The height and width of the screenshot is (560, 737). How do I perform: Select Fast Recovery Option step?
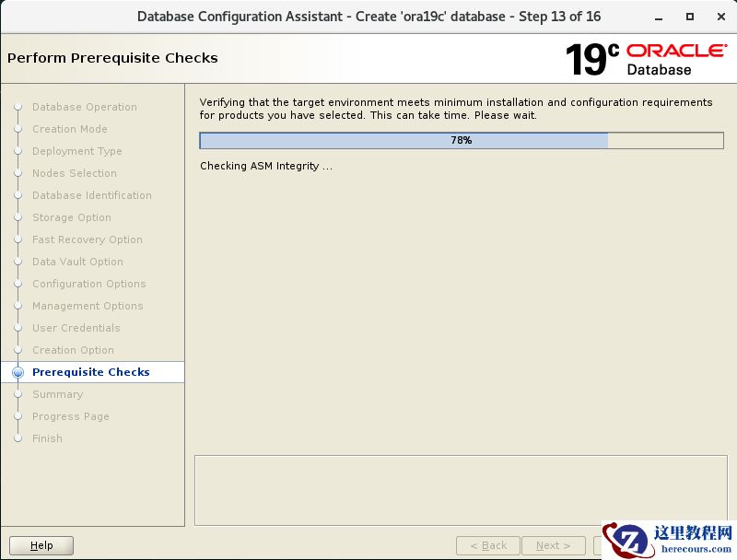[x=87, y=239]
